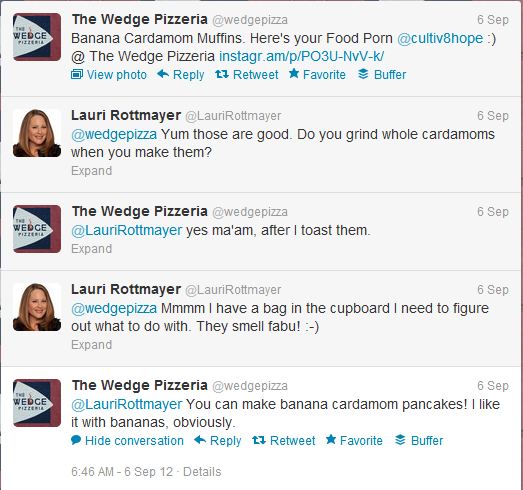This screenshot has width=523, height=490.
Task: Open Details next to the 6:46 AM timestamp
Action: coord(202,472)
